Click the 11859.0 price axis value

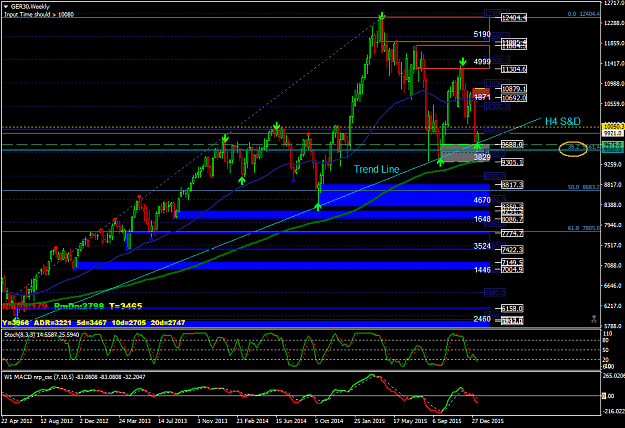pyautogui.click(x=613, y=43)
